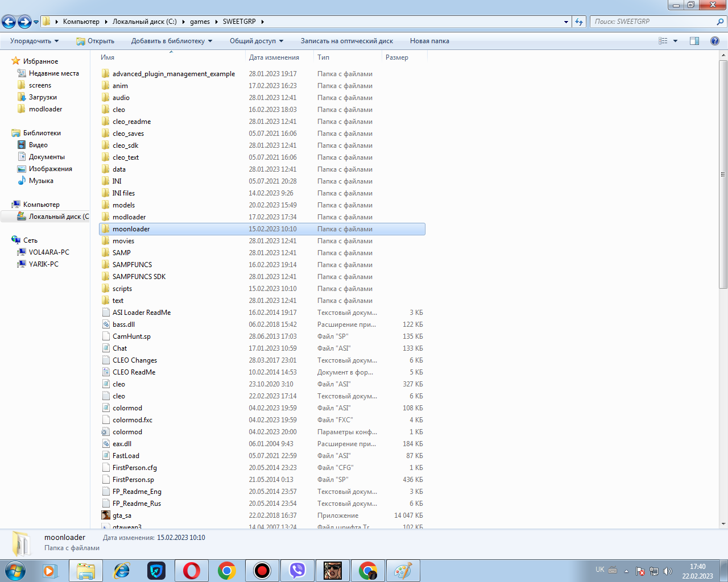Click the Поиск: SWEETGRP search field

tap(653, 22)
